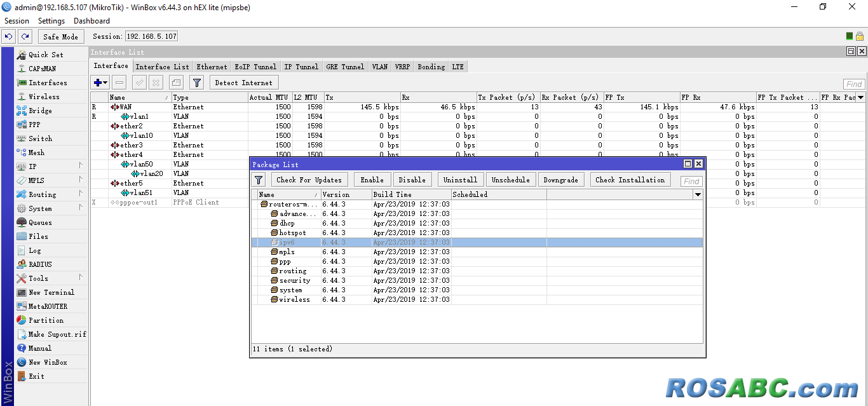Open Switch in the sidebar
868x406 pixels.
pos(40,139)
